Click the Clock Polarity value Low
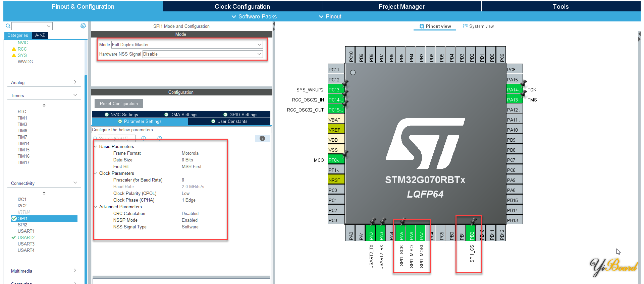 point(186,193)
